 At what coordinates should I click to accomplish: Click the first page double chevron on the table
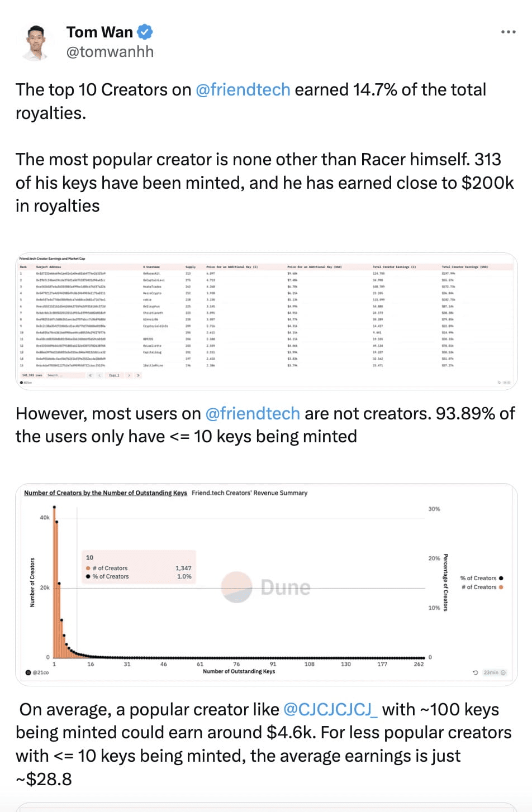click(91, 375)
